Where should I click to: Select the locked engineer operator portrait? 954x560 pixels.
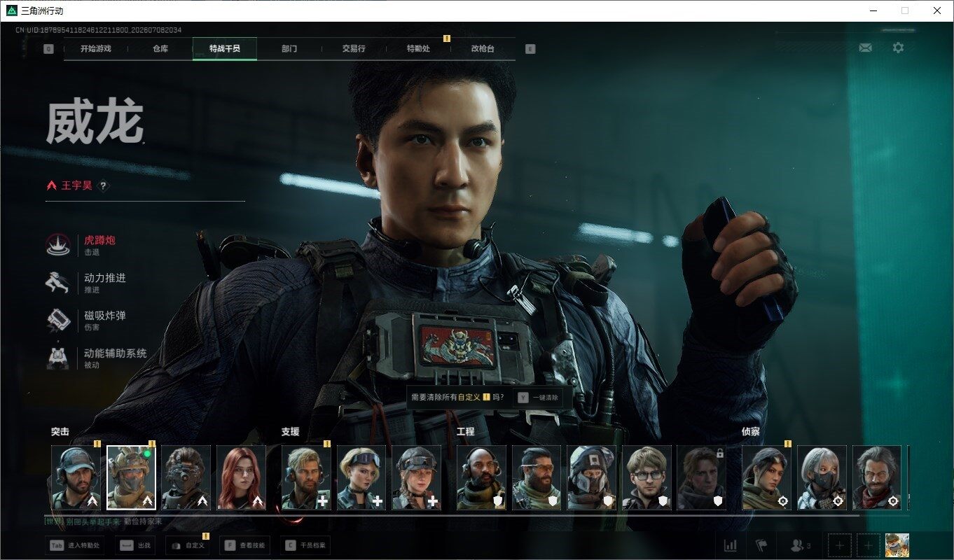pyautogui.click(x=701, y=477)
